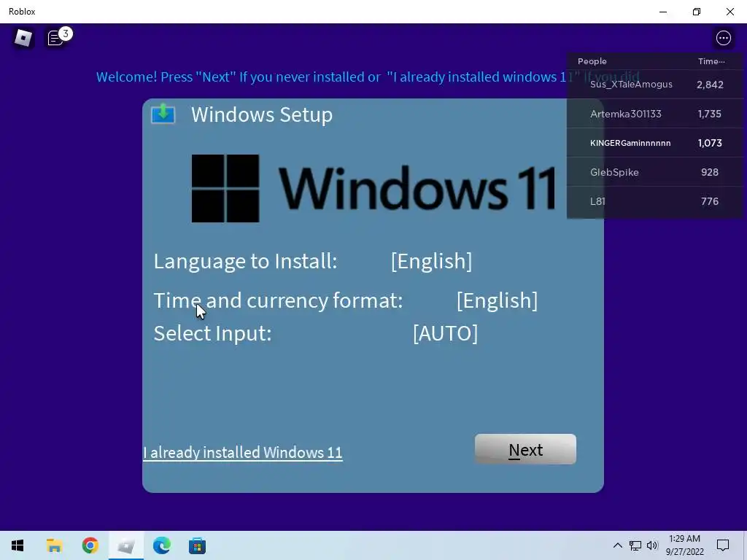The height and width of the screenshot is (560, 747).
Task: Click the 1,073 time value
Action: click(x=710, y=143)
